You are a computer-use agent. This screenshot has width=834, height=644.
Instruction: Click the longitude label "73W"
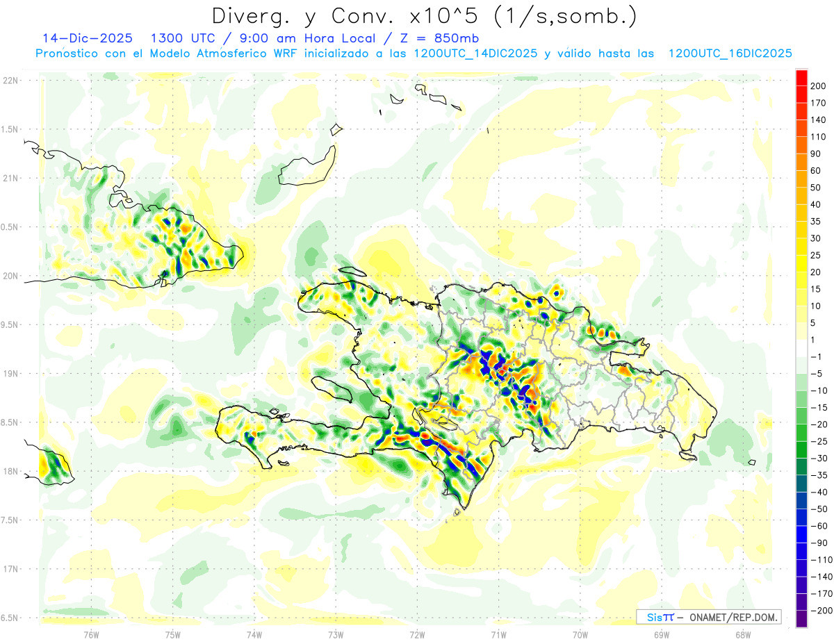point(336,634)
